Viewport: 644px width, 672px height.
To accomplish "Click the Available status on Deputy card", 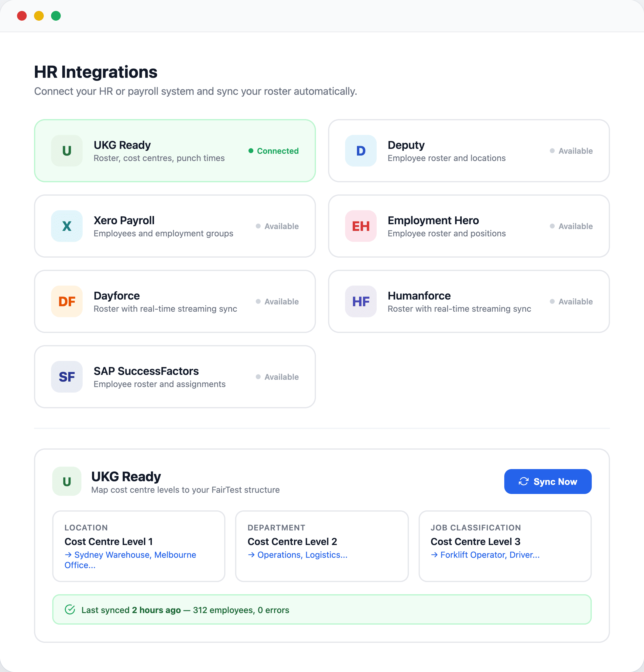I will tap(571, 151).
